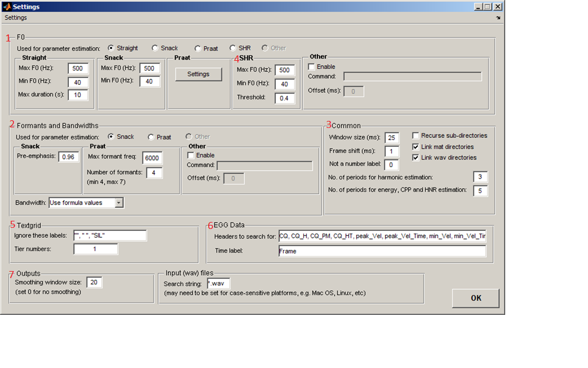Close the Settings window

[x=498, y=6]
